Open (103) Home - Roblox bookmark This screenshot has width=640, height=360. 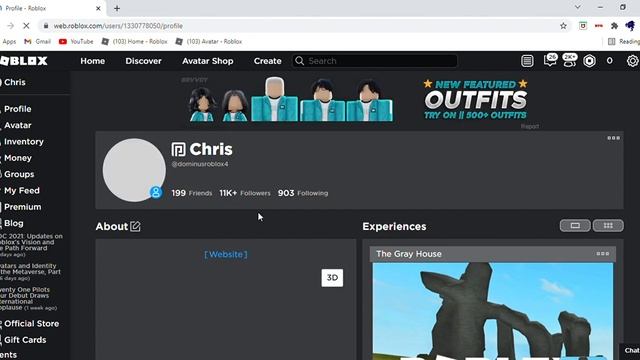point(135,41)
